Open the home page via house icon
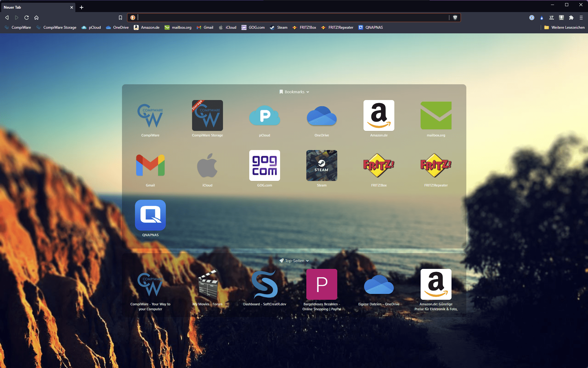 (36, 18)
